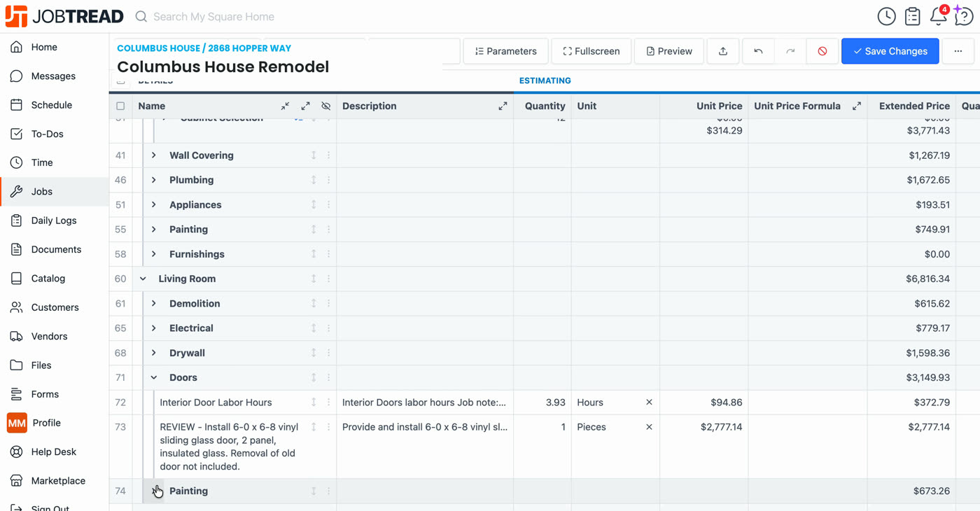
Task: Click the red discard changes icon
Action: coord(822,51)
